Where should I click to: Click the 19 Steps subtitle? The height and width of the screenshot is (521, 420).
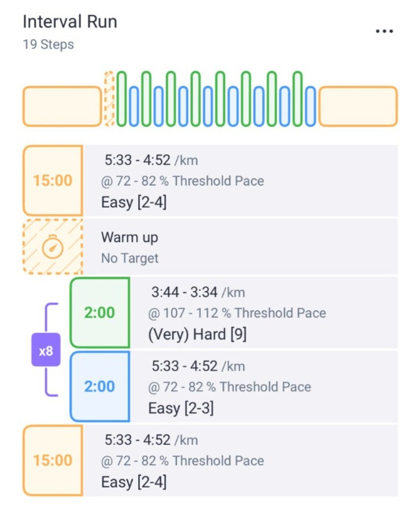point(48,44)
